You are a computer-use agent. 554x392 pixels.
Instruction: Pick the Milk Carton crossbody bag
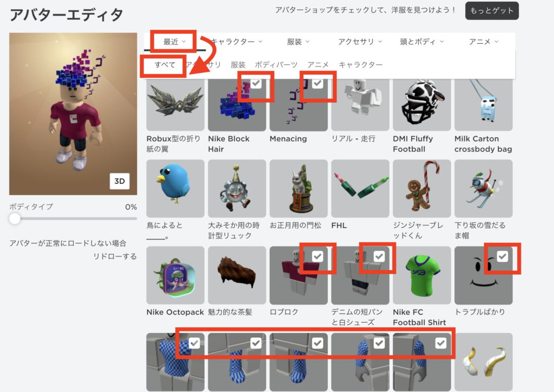[483, 104]
